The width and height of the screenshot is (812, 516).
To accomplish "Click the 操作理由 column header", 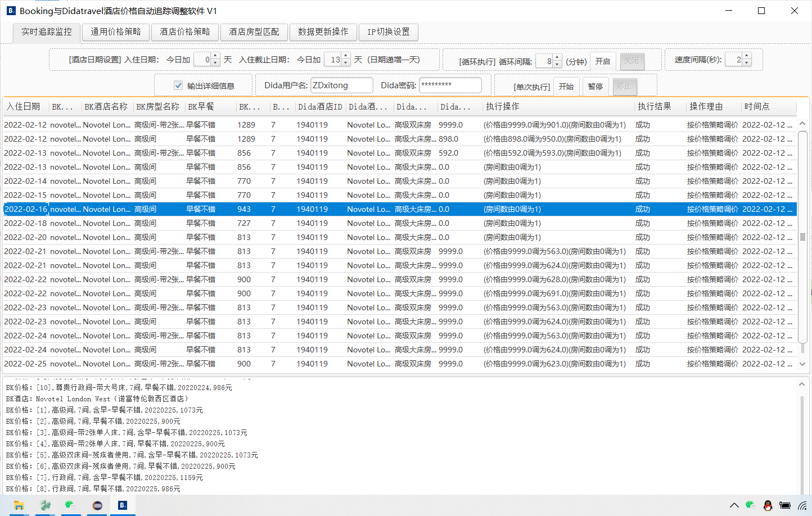I will pyautogui.click(x=714, y=106).
